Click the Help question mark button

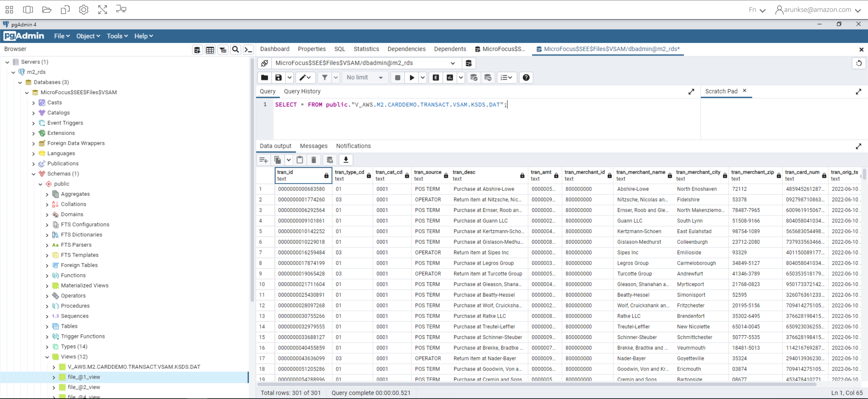click(x=525, y=77)
